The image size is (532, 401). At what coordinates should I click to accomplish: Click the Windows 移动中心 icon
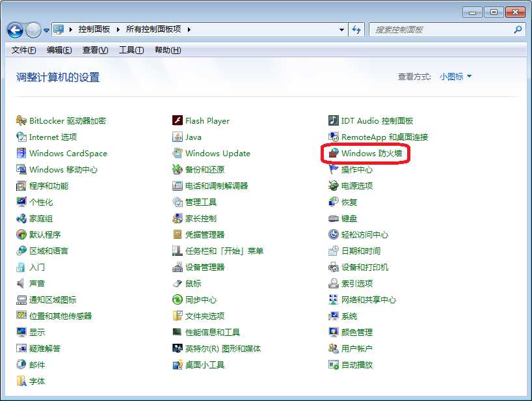click(21, 169)
